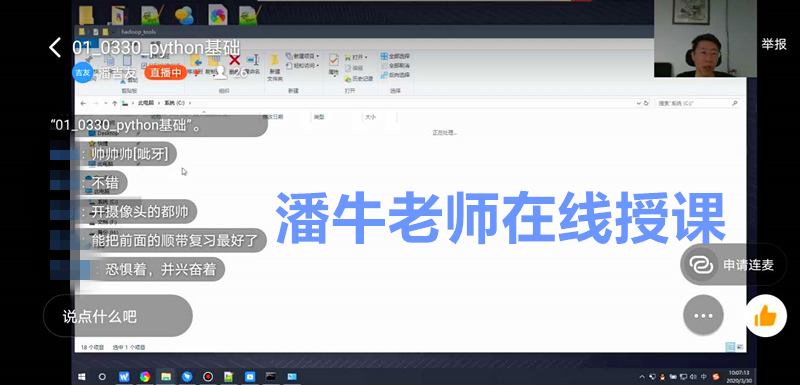Image resolution: width=800 pixels, height=385 pixels.
Task: View the audience count person icon
Action: click(x=220, y=72)
